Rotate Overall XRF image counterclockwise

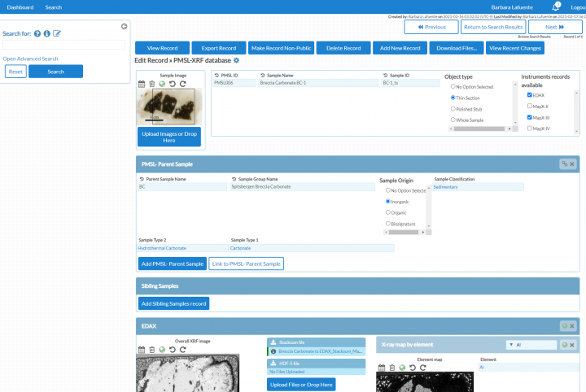click(x=173, y=350)
